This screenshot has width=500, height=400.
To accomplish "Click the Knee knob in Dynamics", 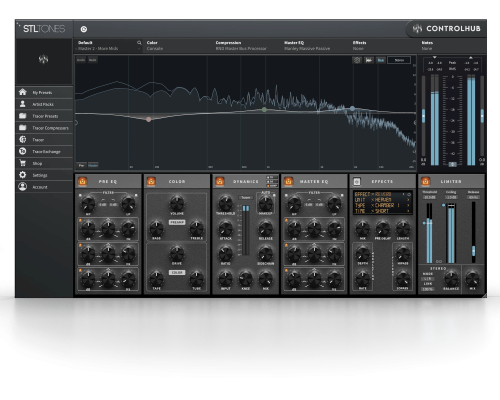I will click(x=246, y=279).
